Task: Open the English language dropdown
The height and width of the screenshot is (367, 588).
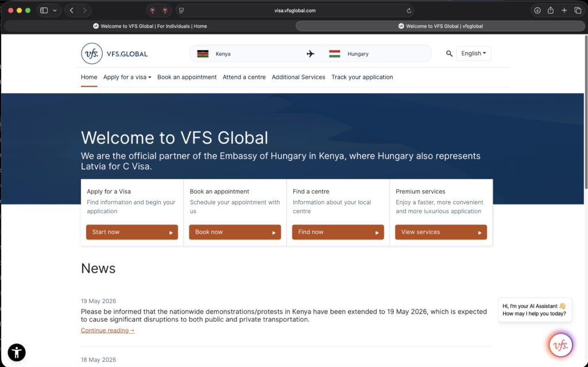Action: click(x=473, y=53)
